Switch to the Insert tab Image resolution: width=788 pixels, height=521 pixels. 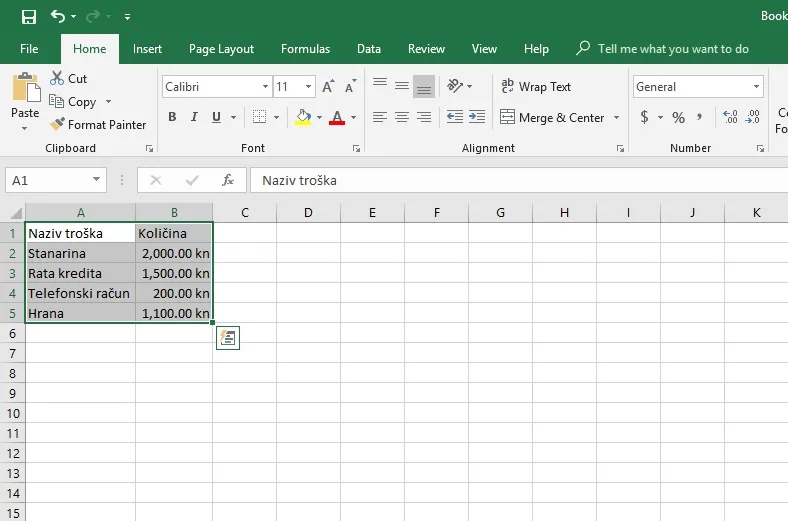pos(147,49)
